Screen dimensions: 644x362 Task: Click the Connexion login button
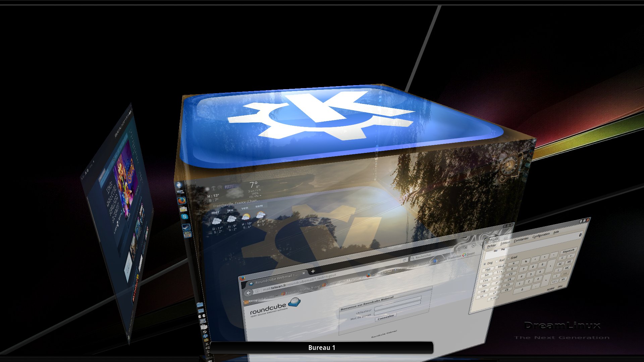point(385,317)
